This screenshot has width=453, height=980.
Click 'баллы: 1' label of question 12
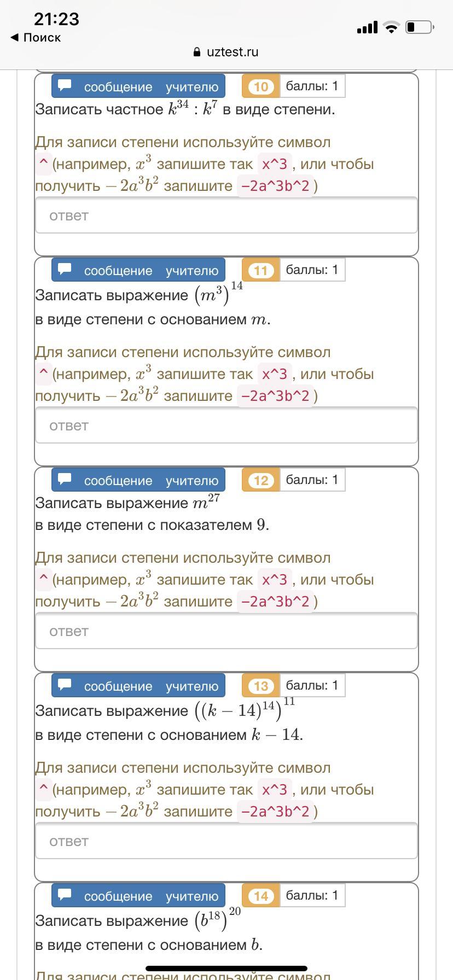pos(312,480)
